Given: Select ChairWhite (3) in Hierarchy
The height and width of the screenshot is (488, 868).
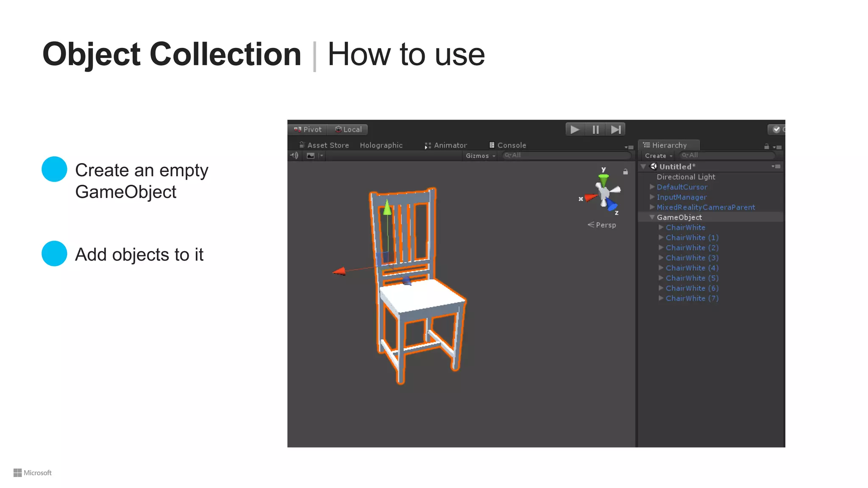Looking at the screenshot, I should click(x=692, y=258).
